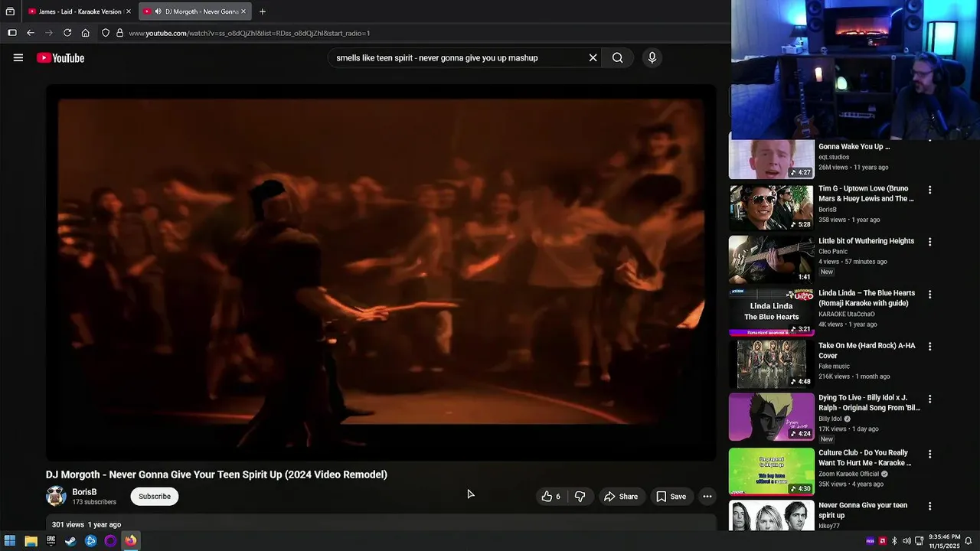This screenshot has width=980, height=551.
Task: Open Billy Idol Dying To Live thumbnail
Action: [771, 417]
